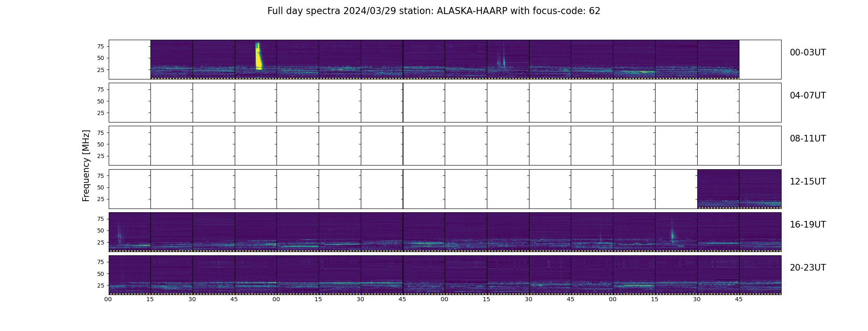Click the last spectrogram panel of the 16-19UT row
The image size is (868, 331).
pos(760,232)
